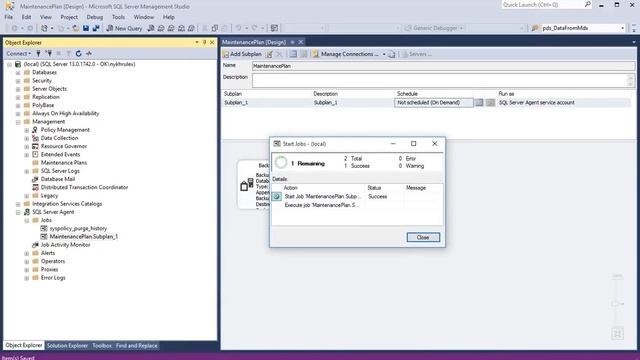Collapse the Management node
The height and width of the screenshot is (360, 640).
[x=18, y=122]
